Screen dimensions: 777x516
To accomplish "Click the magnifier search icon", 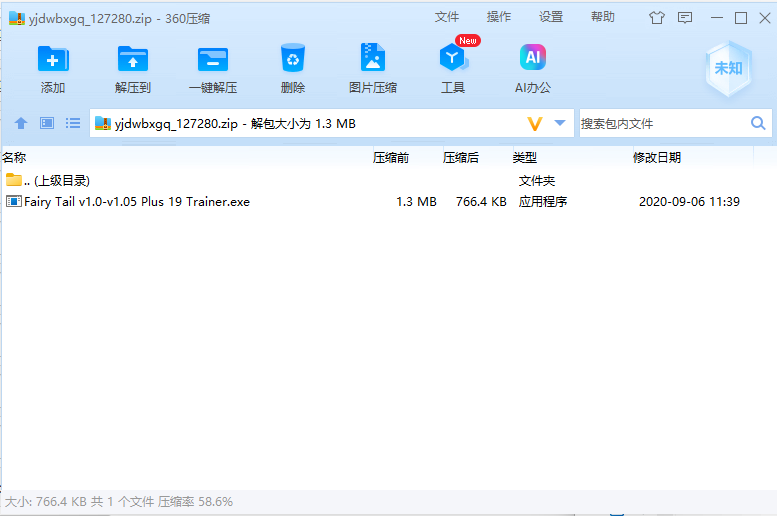I will click(x=758, y=123).
